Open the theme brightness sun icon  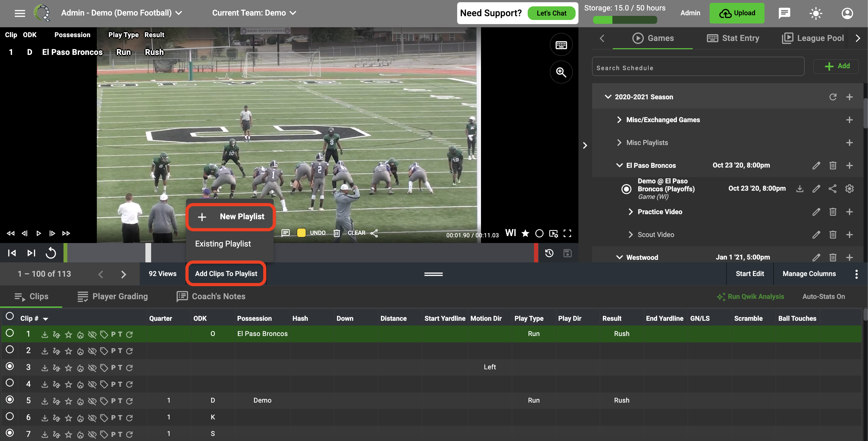click(x=816, y=13)
